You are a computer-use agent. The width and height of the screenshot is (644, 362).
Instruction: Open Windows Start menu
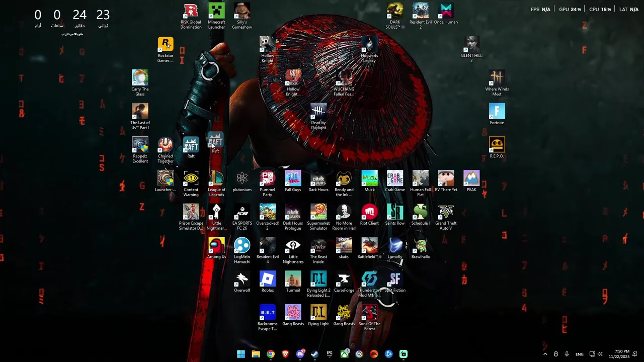pos(241,354)
